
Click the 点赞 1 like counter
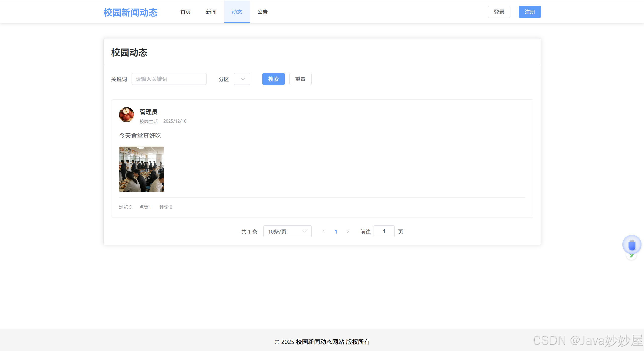[145, 207]
